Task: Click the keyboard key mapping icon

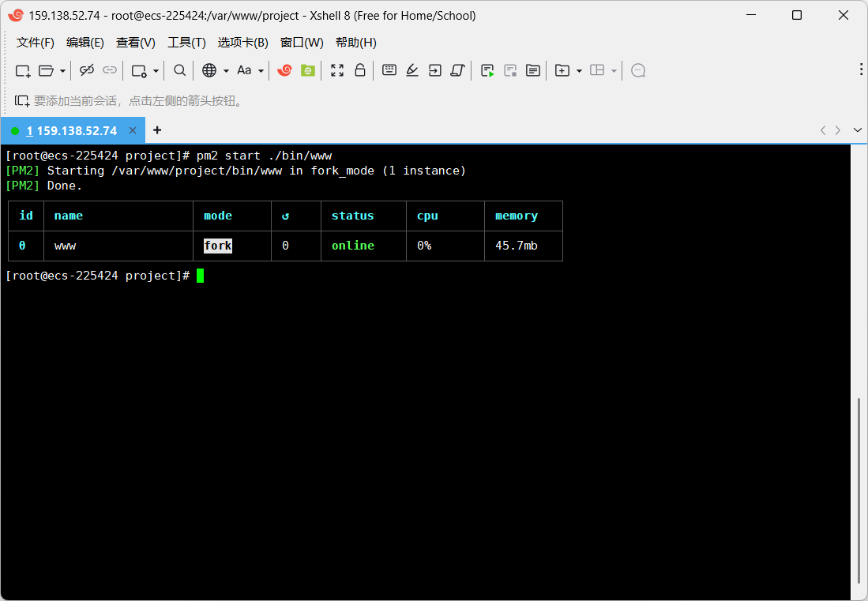Action: click(x=389, y=69)
